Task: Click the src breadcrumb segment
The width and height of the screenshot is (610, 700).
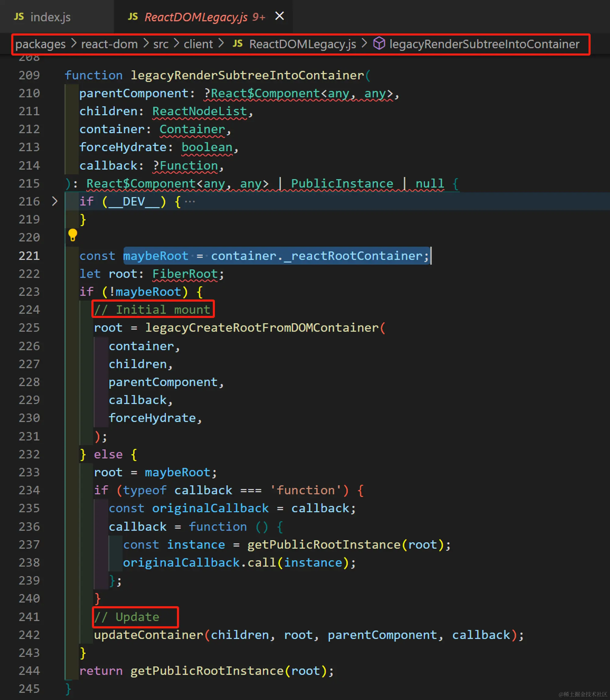Action: (161, 44)
